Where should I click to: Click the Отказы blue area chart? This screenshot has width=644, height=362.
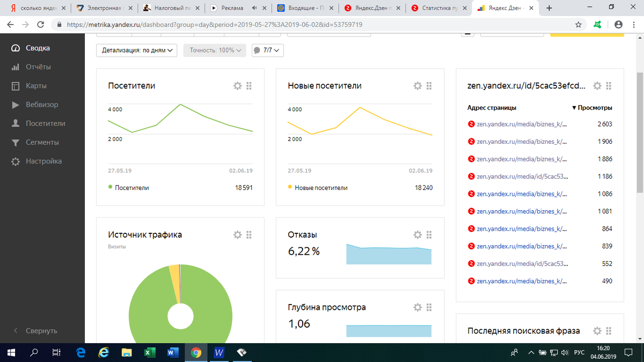click(x=389, y=254)
